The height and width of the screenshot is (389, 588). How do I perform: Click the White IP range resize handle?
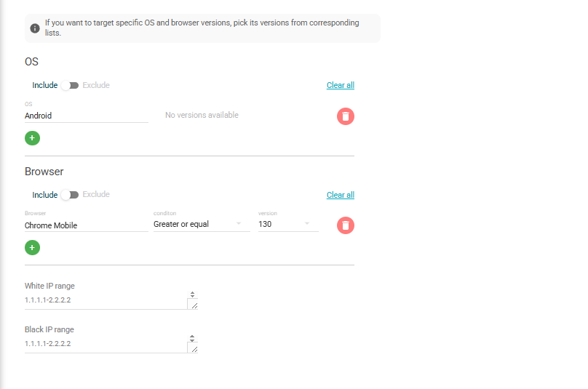tap(193, 305)
